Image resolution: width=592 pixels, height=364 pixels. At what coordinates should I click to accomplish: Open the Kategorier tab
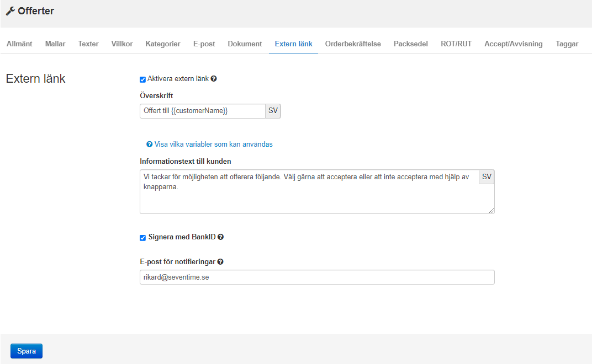(163, 44)
